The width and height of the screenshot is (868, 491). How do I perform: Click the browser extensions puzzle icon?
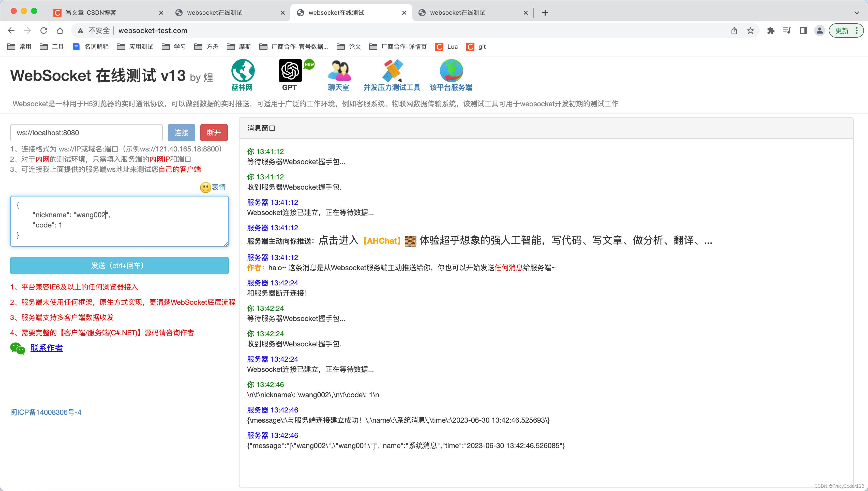point(771,30)
